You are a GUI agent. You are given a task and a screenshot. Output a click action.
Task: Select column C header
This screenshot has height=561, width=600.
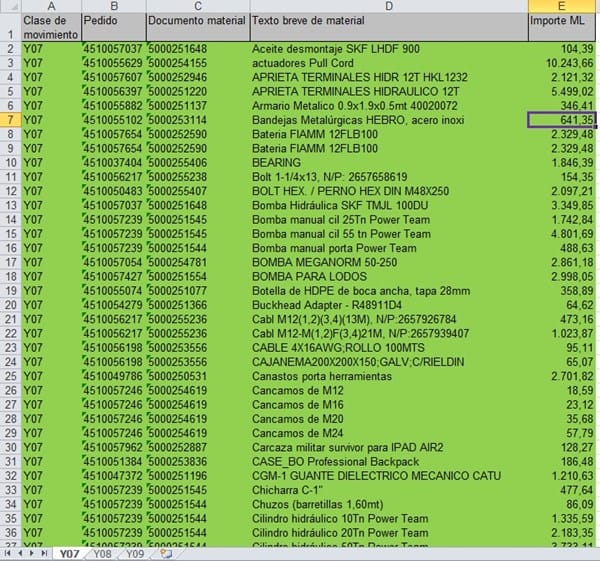click(x=198, y=6)
